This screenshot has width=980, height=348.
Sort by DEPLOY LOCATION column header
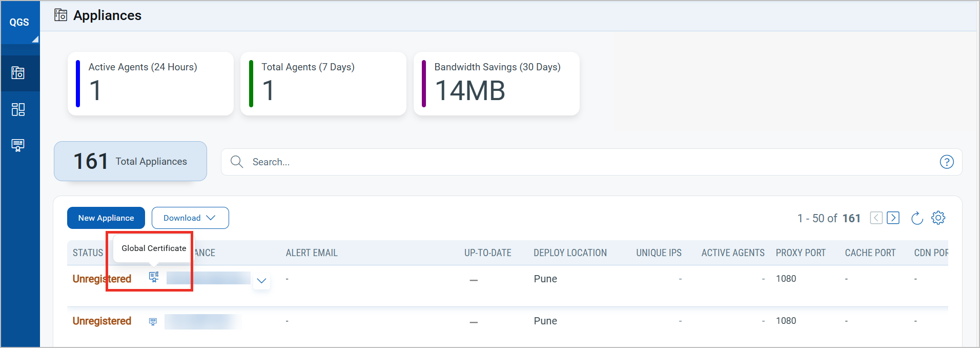[x=570, y=253]
